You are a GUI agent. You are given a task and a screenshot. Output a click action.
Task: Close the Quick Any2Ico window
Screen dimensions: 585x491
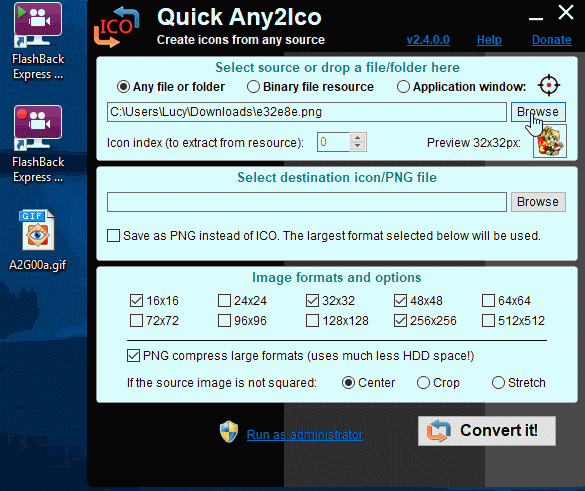pos(566,12)
